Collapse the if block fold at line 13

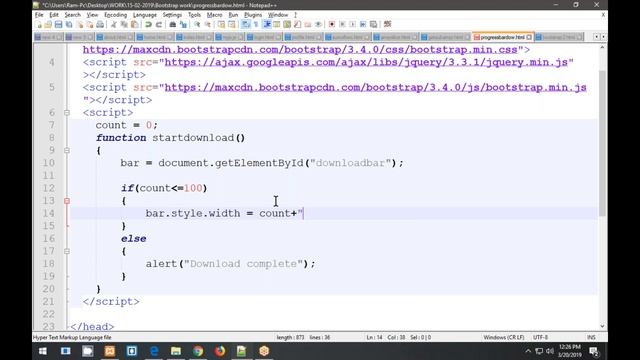tap(67, 201)
